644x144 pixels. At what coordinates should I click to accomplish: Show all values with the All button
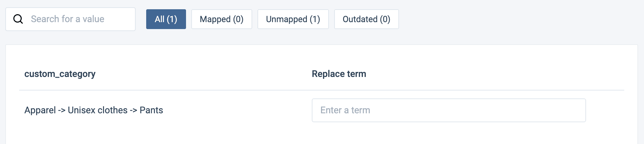point(166,19)
